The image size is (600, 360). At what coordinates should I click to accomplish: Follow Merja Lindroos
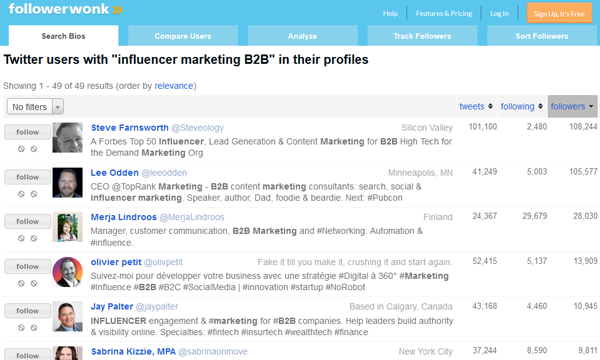point(28,222)
